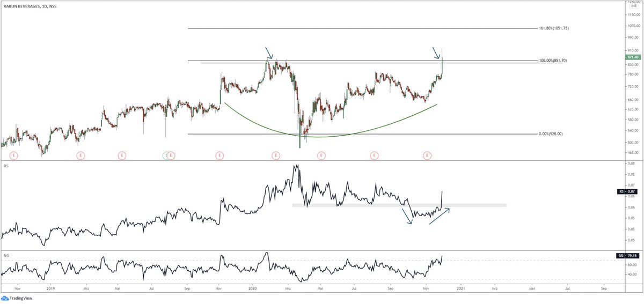The width and height of the screenshot is (644, 304).
Task: Open the February 2019 earnings E marker
Action: click(x=80, y=155)
